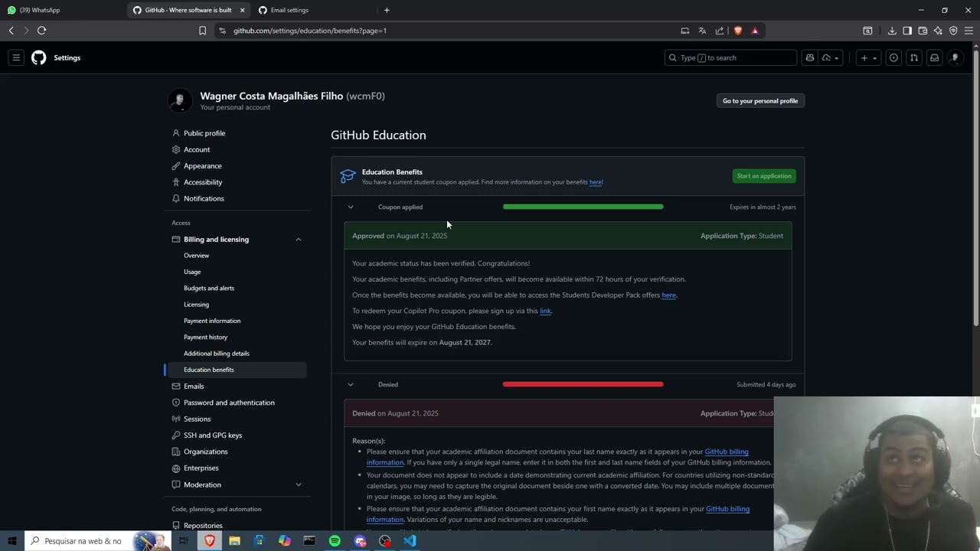
Task: Open the Sessions settings page
Action: (197, 419)
